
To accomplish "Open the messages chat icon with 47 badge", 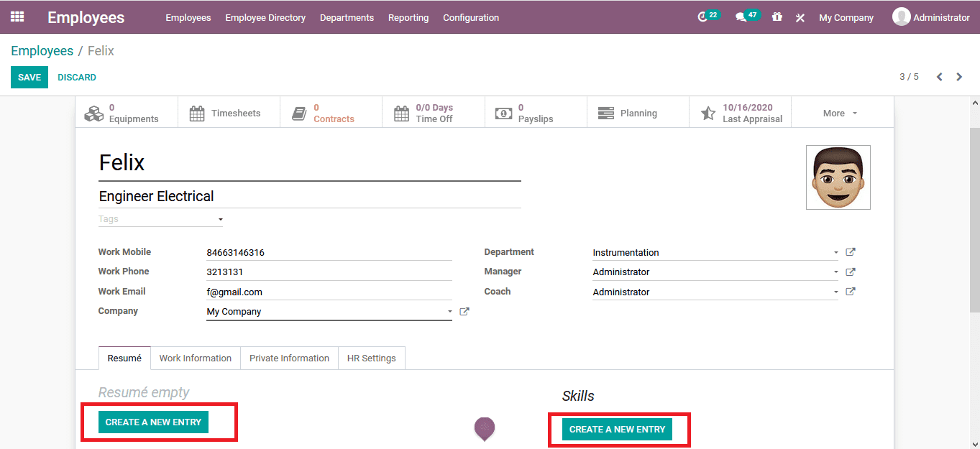I will tap(747, 17).
